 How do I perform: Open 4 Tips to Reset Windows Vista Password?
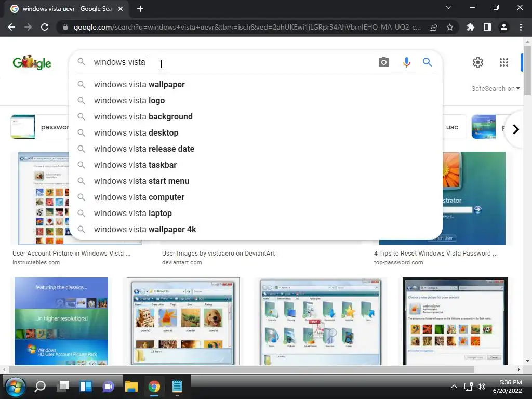[x=436, y=254]
